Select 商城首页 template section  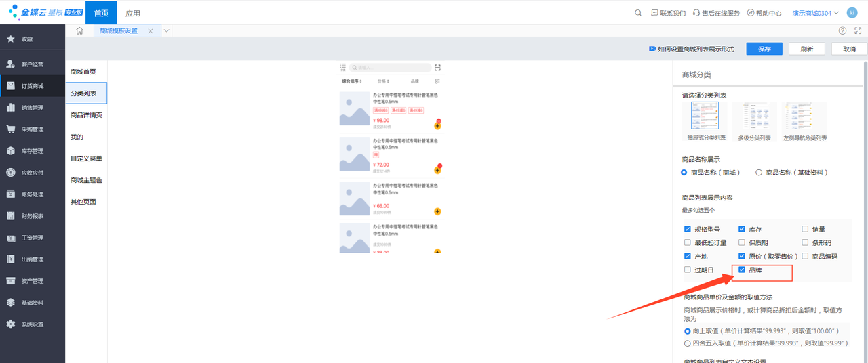pyautogui.click(x=86, y=72)
